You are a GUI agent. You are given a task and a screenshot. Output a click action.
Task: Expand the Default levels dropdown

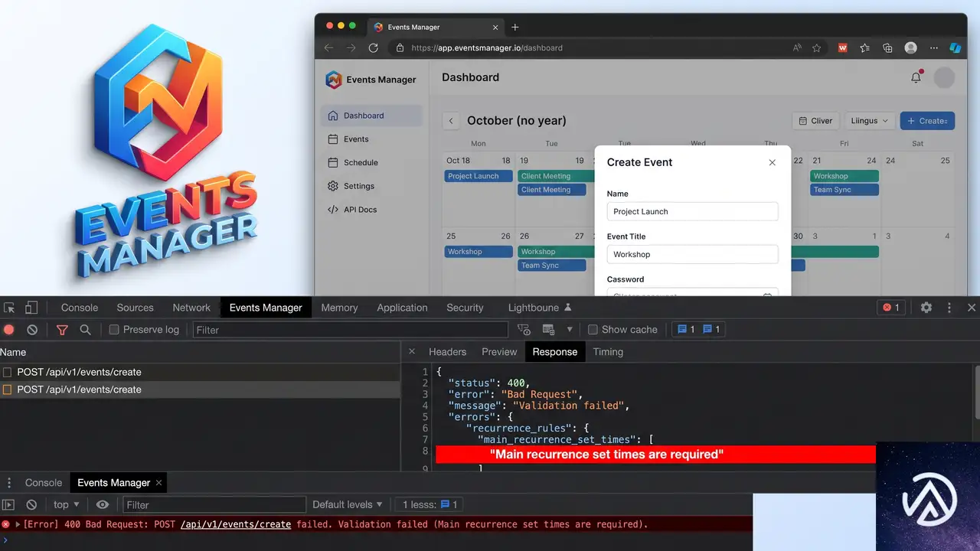tap(348, 504)
